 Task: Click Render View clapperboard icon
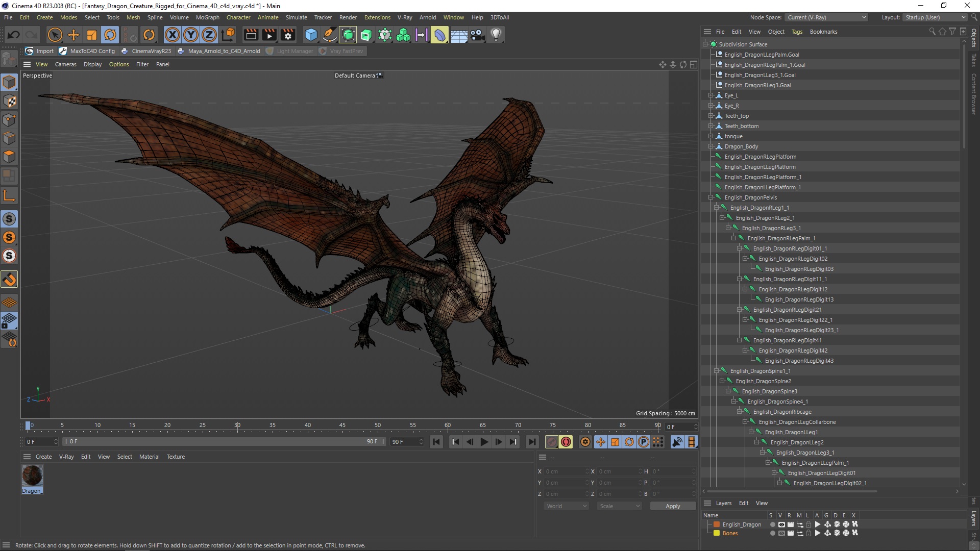pyautogui.click(x=251, y=35)
